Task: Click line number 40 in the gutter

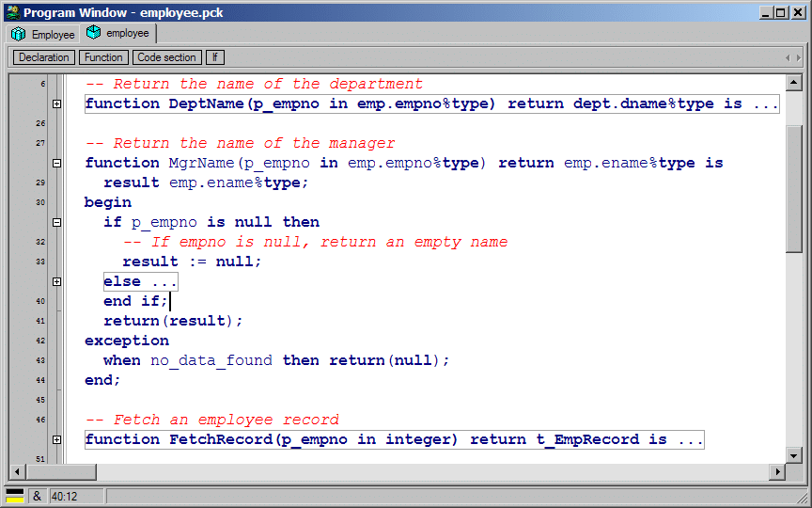Action: pyautogui.click(x=40, y=301)
